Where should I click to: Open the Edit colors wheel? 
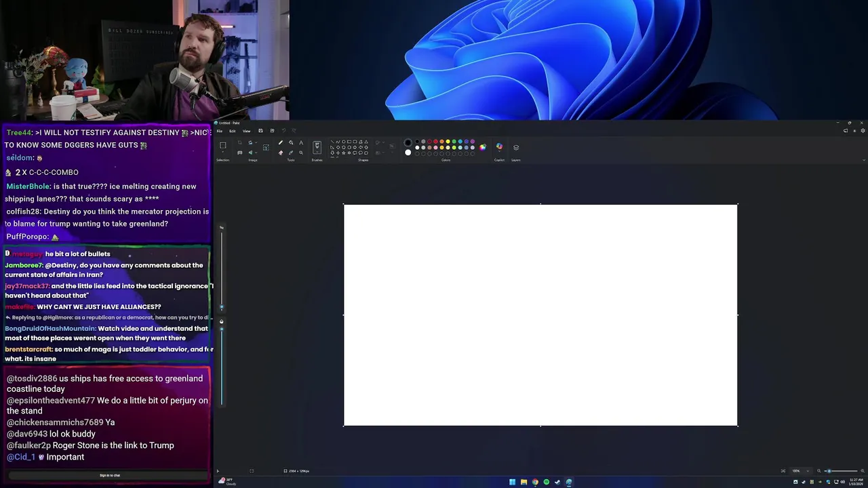[x=483, y=147]
